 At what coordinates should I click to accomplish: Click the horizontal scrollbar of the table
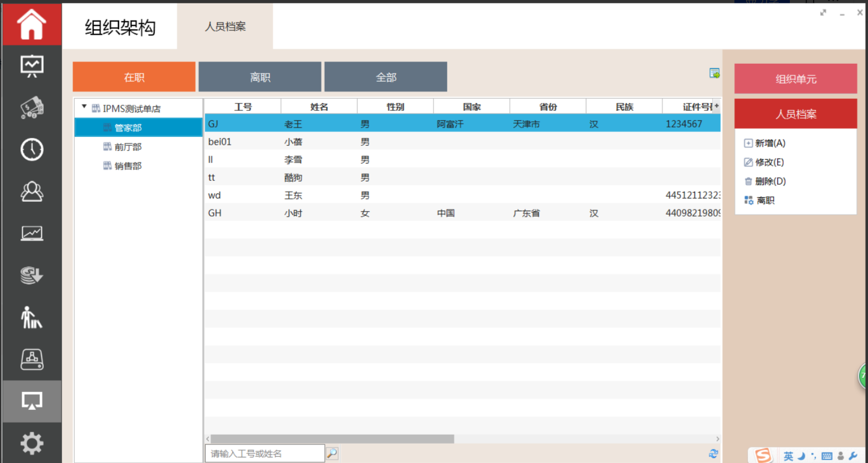pos(333,439)
